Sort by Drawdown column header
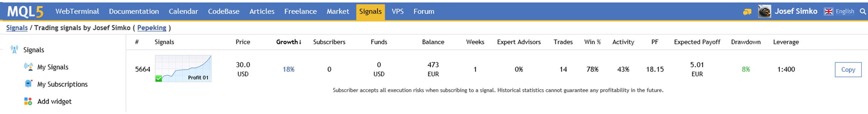The width and height of the screenshot is (868, 114). click(x=746, y=42)
